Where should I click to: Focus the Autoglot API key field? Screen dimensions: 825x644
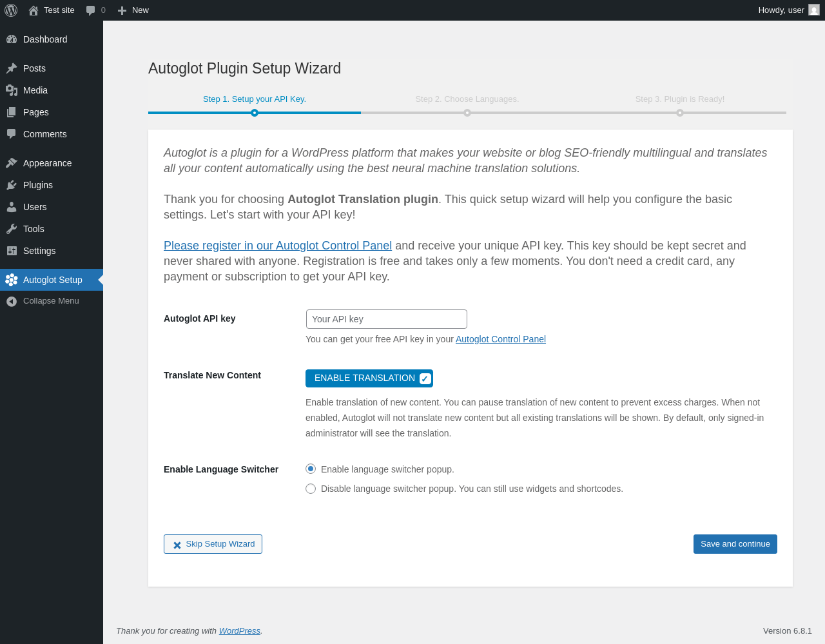tap(386, 319)
